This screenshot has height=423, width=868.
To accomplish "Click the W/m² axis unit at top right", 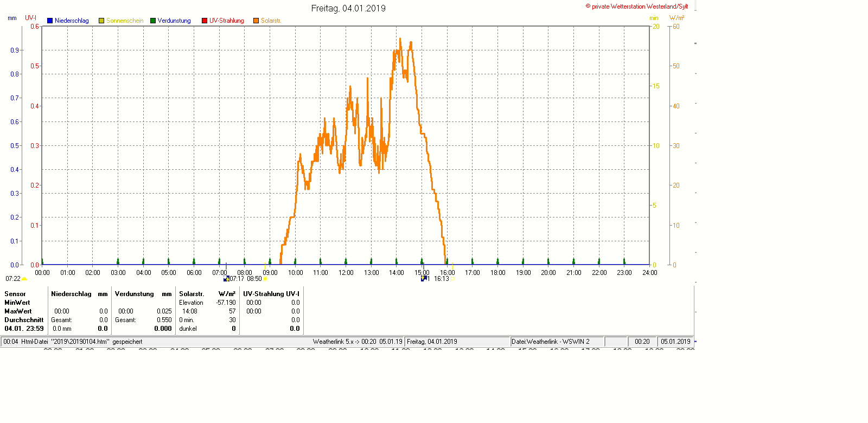I will (x=677, y=18).
